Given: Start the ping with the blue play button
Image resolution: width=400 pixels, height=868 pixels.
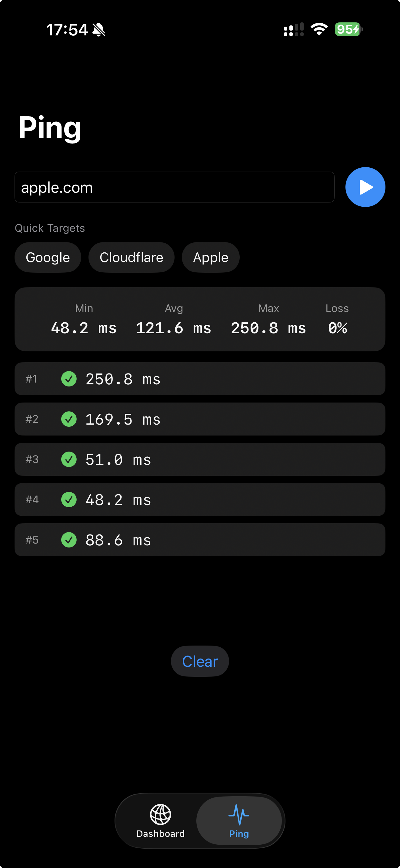Looking at the screenshot, I should 365,187.
